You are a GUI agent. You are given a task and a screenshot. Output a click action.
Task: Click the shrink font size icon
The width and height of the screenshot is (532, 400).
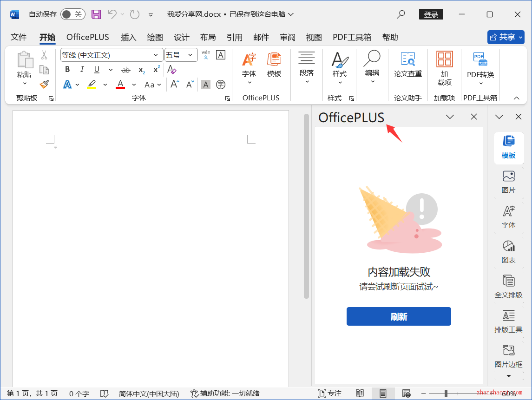click(x=190, y=84)
